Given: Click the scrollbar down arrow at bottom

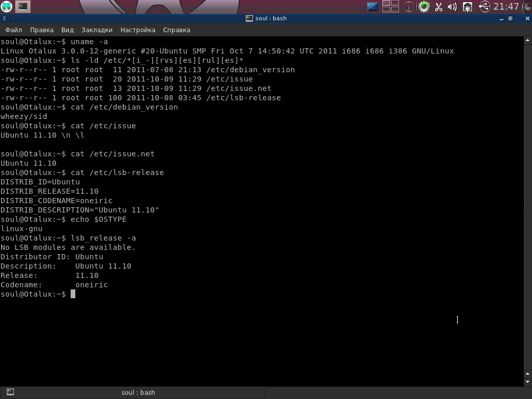Looking at the screenshot, I should point(528,382).
